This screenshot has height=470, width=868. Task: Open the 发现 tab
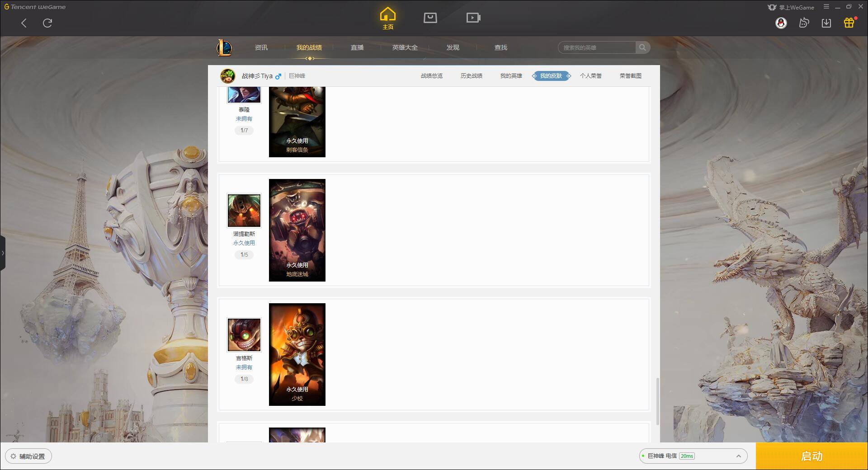click(453, 47)
